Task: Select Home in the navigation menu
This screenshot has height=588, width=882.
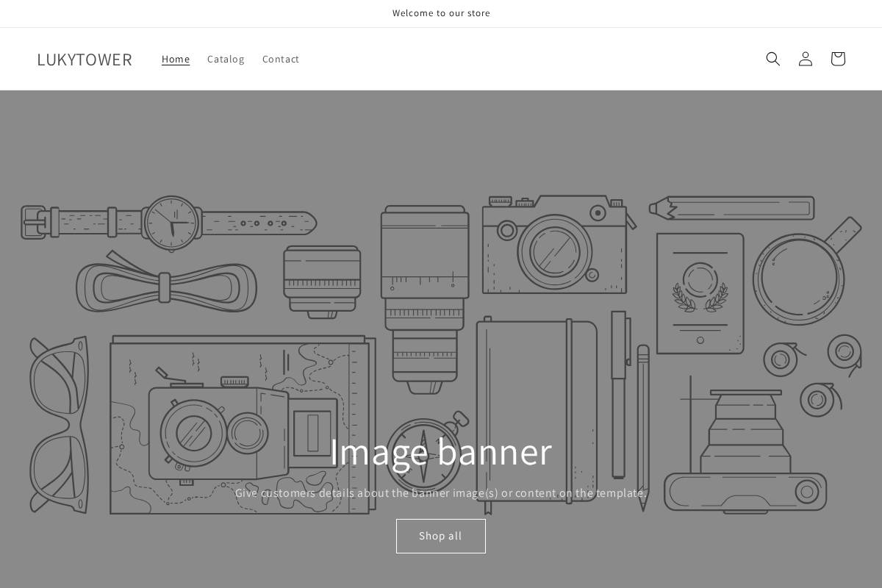Action: (x=176, y=59)
